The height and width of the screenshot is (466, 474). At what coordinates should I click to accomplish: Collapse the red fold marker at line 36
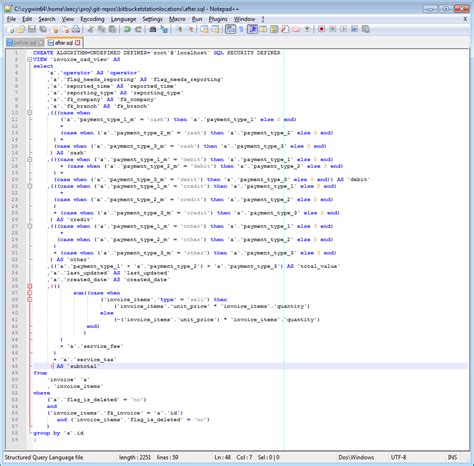pyautogui.click(x=30, y=286)
